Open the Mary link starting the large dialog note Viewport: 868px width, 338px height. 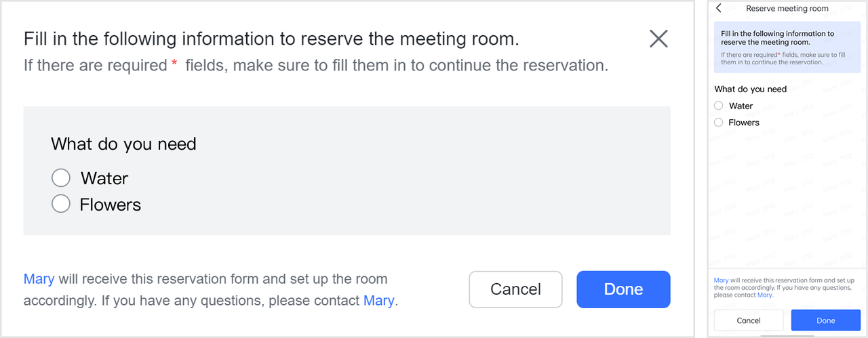click(39, 279)
